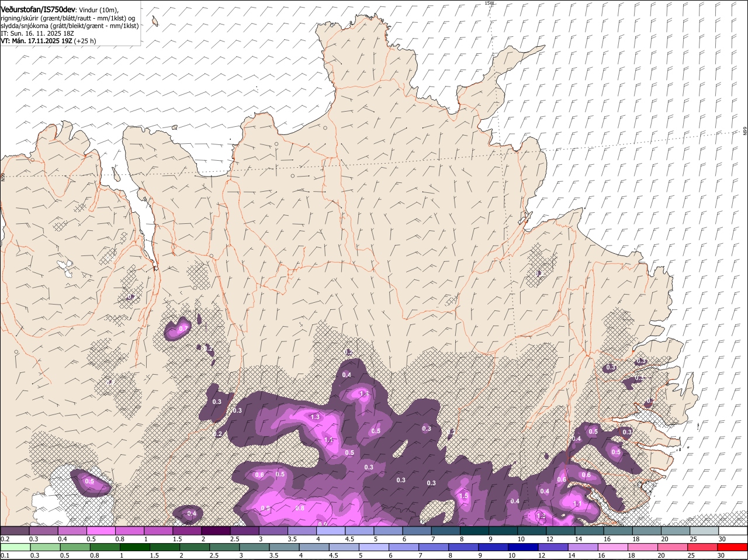
Task: Click the dark teal upper-legend swatch labeled 8
Action: pos(475,531)
